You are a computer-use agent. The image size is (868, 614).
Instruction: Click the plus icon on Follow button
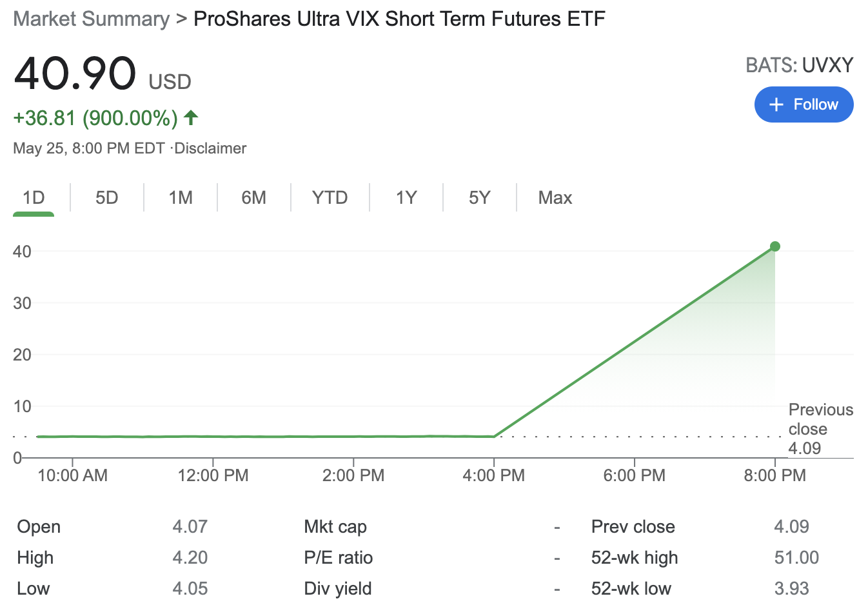(776, 104)
